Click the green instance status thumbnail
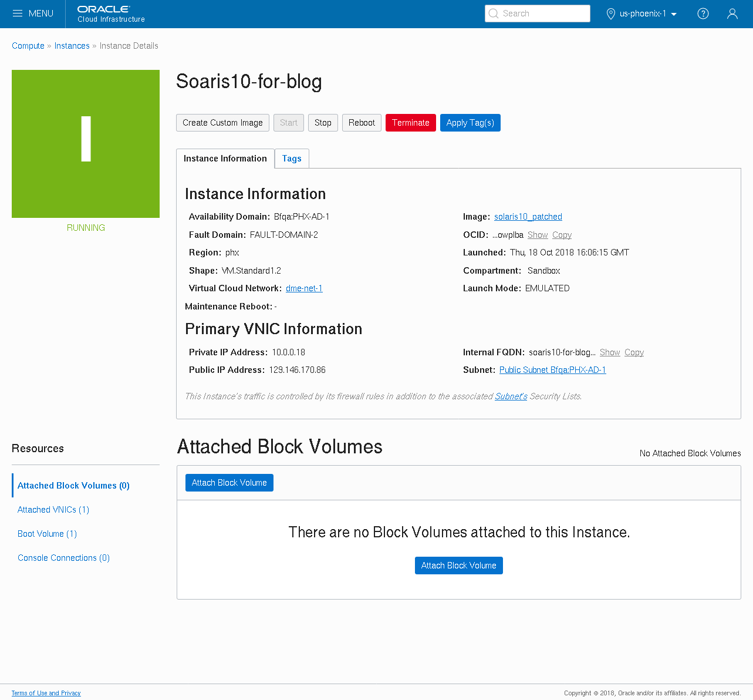The height and width of the screenshot is (700, 753). click(x=86, y=144)
